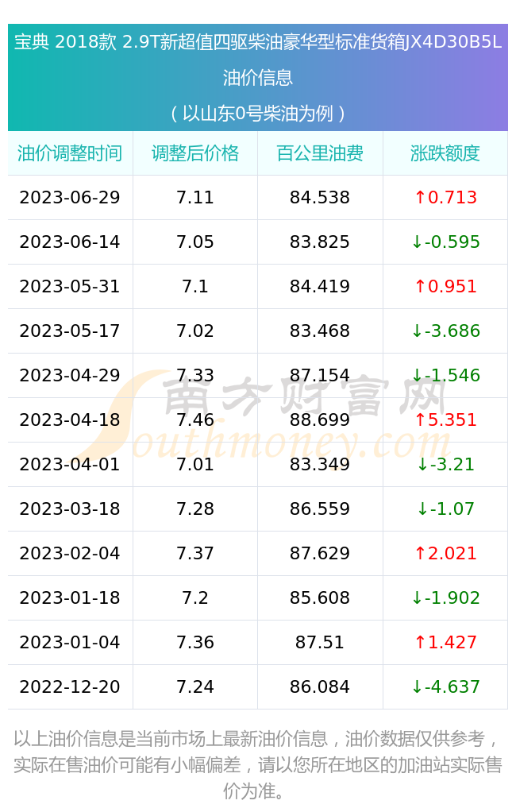This screenshot has height=812, width=516.
Task: Click fuel cost cell 88.699
Action: (x=320, y=420)
